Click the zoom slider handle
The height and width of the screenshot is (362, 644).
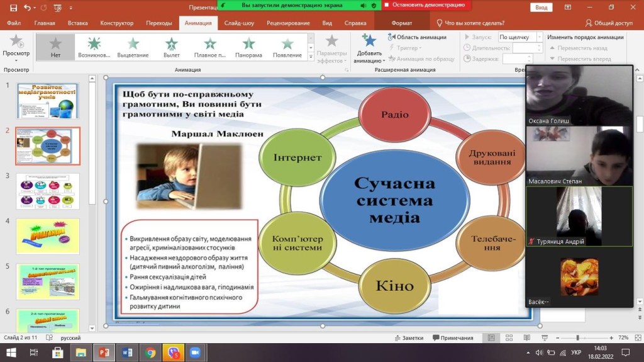pyautogui.click(x=577, y=338)
